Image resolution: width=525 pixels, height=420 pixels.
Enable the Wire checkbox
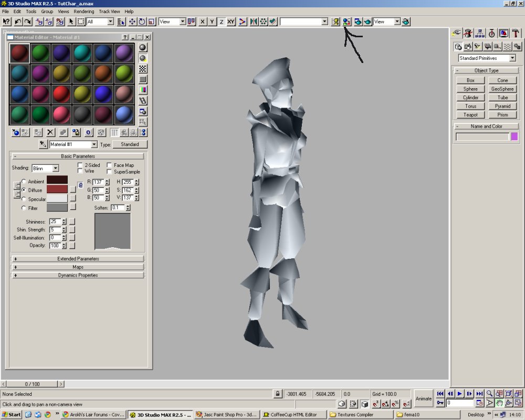point(80,171)
